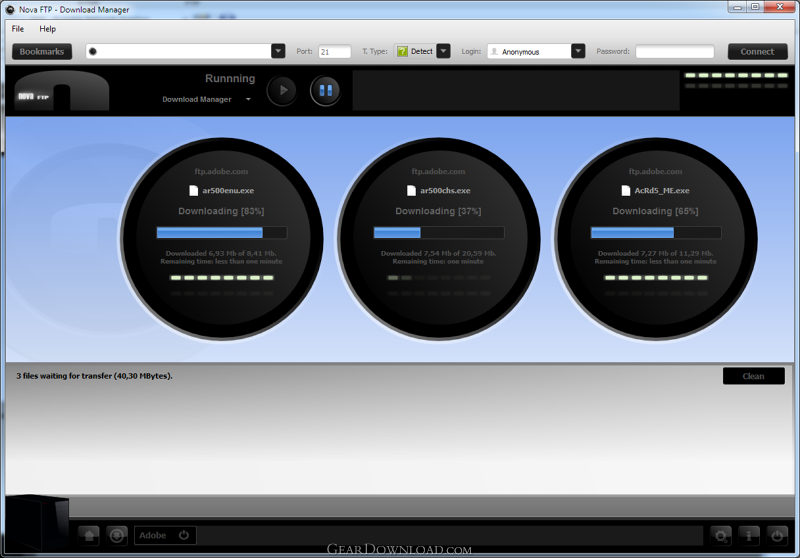Disconnect Adobe with the power icon
Image resolution: width=800 pixels, height=558 pixels.
coord(184,535)
